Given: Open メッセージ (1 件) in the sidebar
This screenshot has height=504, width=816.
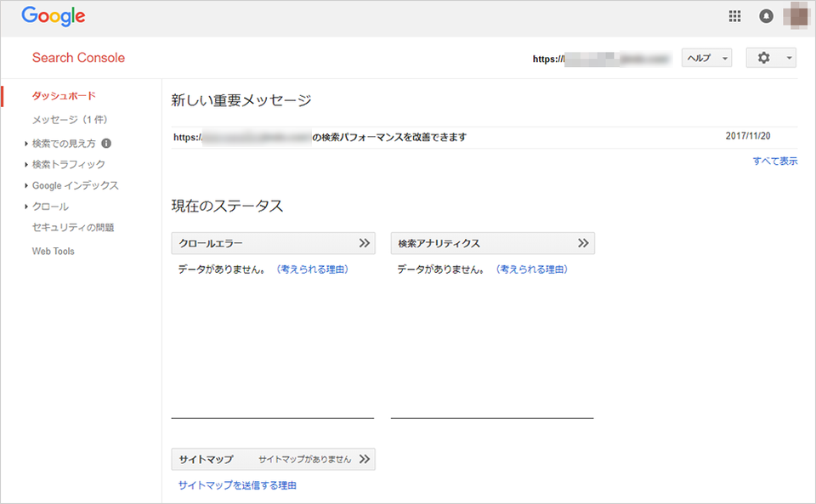Looking at the screenshot, I should [x=70, y=120].
